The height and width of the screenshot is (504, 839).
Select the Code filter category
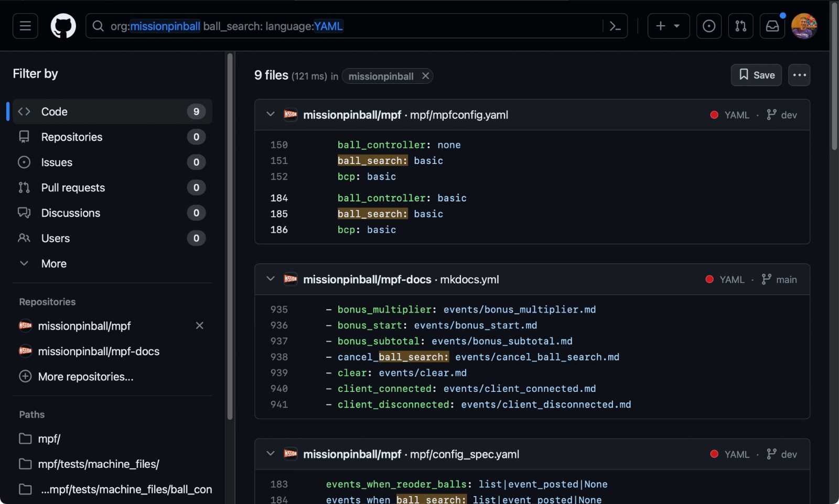click(x=55, y=112)
